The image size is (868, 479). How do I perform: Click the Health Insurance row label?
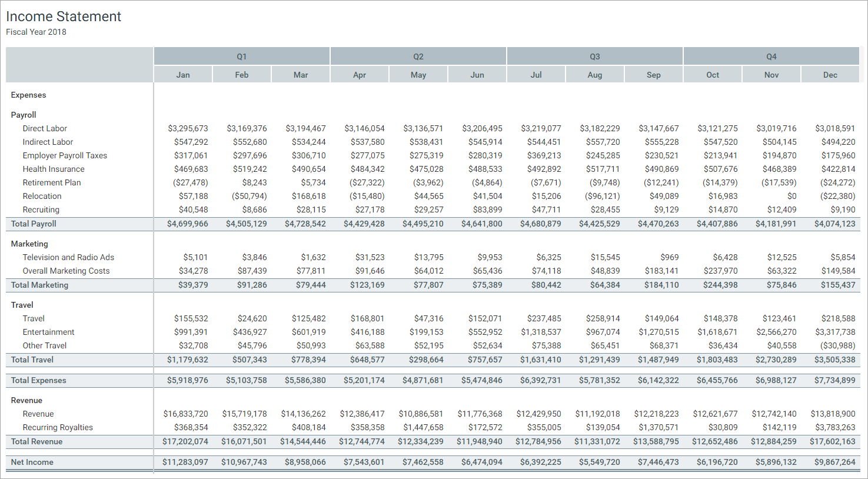pyautogui.click(x=54, y=169)
